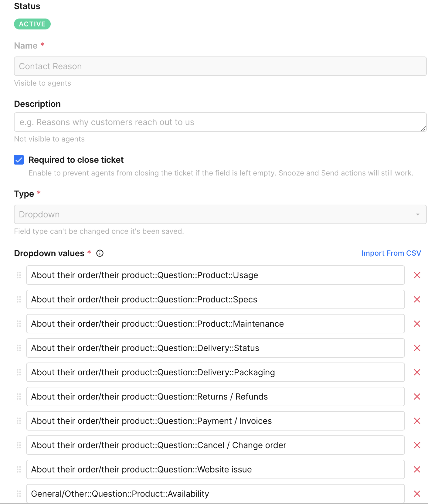
Task: Open Import From CSV link
Action: pos(391,253)
